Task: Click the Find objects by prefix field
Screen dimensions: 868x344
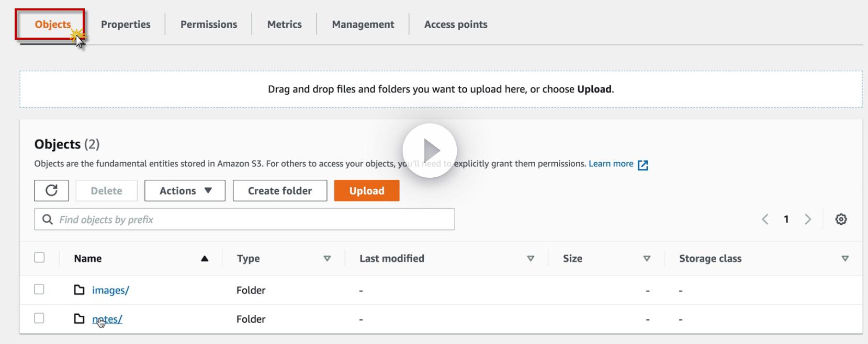Action: click(x=251, y=220)
